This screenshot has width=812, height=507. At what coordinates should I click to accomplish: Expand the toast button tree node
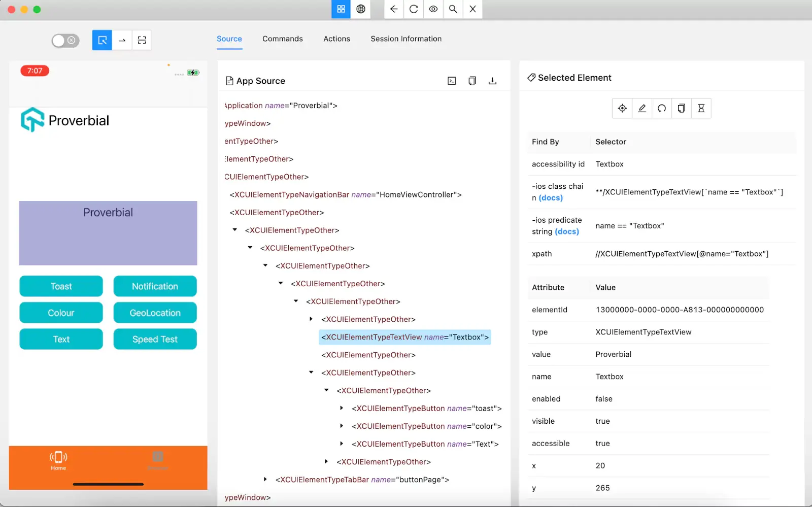tap(342, 408)
